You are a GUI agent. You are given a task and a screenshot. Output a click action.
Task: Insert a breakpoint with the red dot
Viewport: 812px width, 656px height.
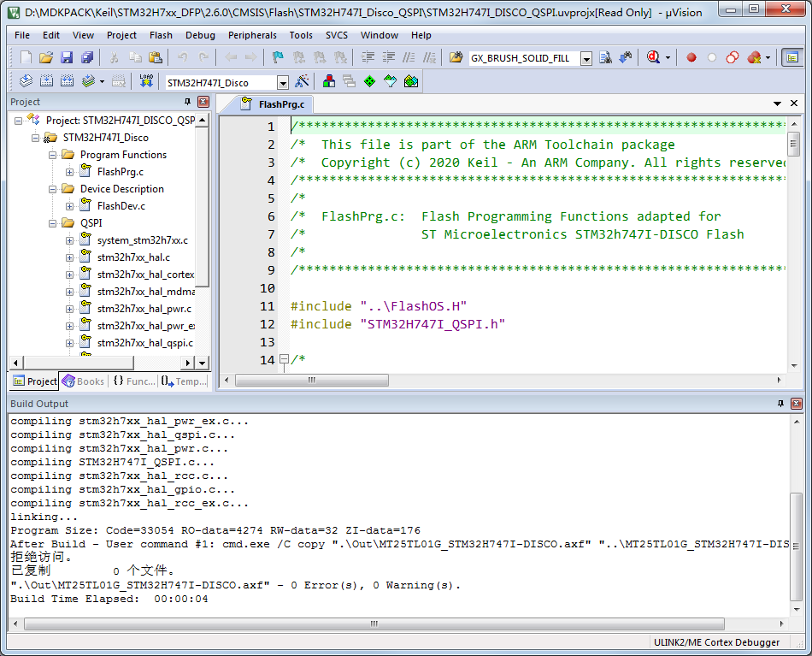[691, 57]
